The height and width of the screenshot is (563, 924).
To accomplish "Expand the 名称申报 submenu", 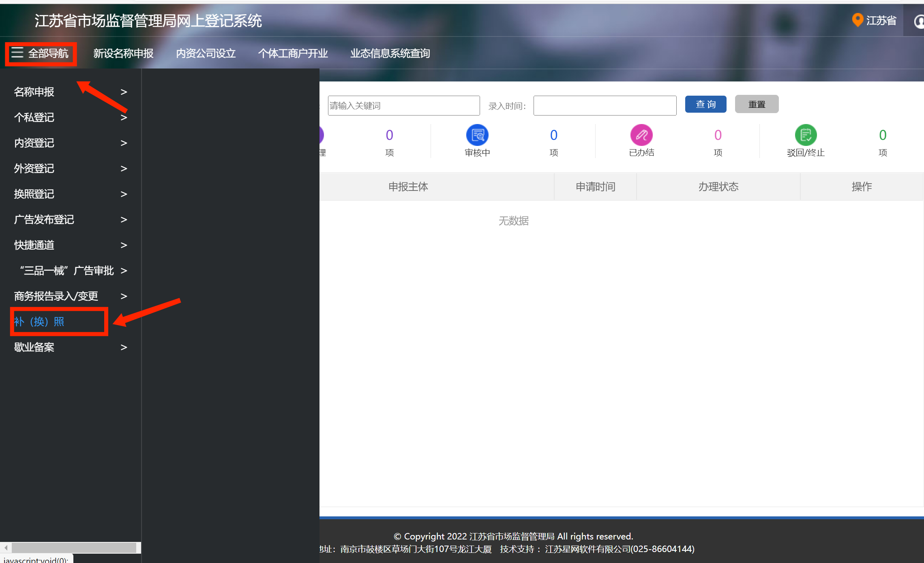I will pos(124,92).
